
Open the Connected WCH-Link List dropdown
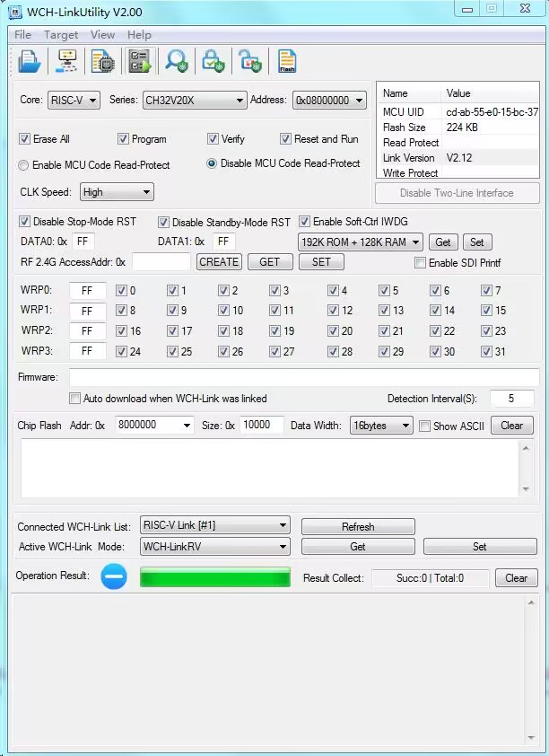pyautogui.click(x=215, y=525)
